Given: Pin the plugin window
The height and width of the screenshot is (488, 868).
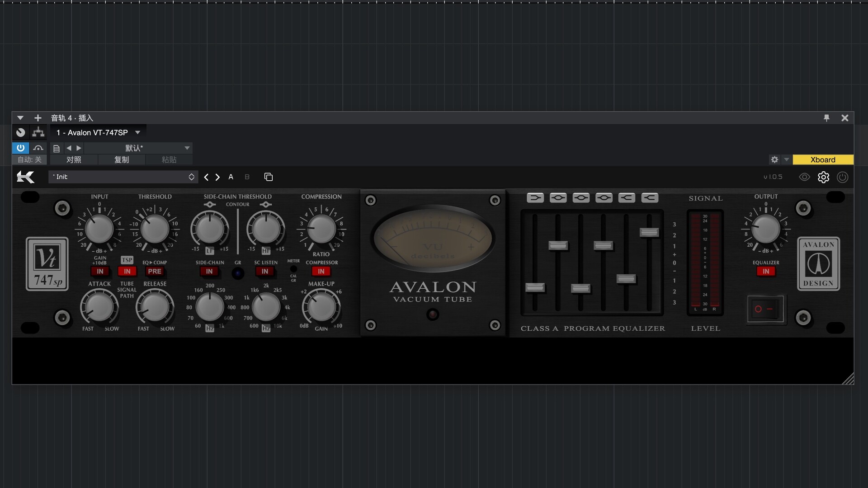Looking at the screenshot, I should (826, 118).
